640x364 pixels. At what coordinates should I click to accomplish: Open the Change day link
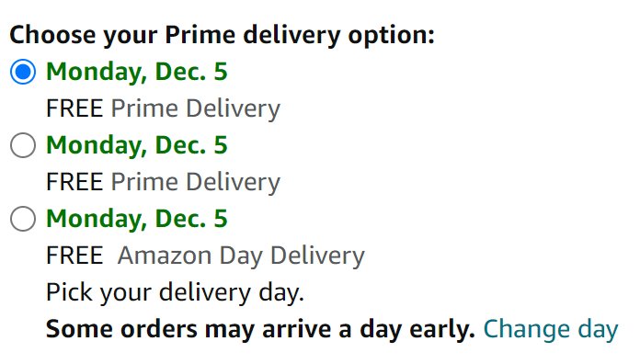point(551,329)
